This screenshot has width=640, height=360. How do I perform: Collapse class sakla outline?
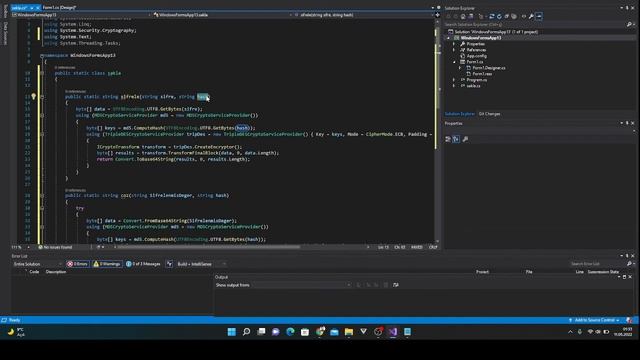click(x=42, y=73)
